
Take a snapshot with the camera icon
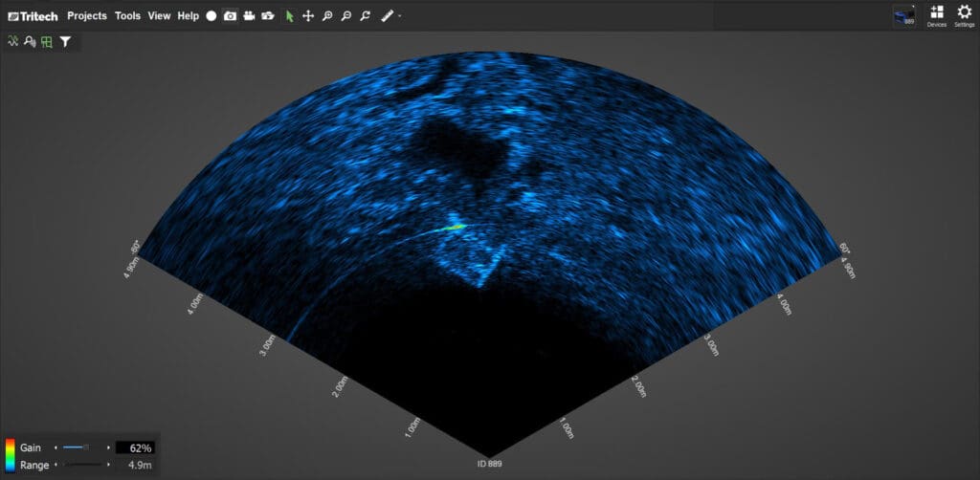230,16
